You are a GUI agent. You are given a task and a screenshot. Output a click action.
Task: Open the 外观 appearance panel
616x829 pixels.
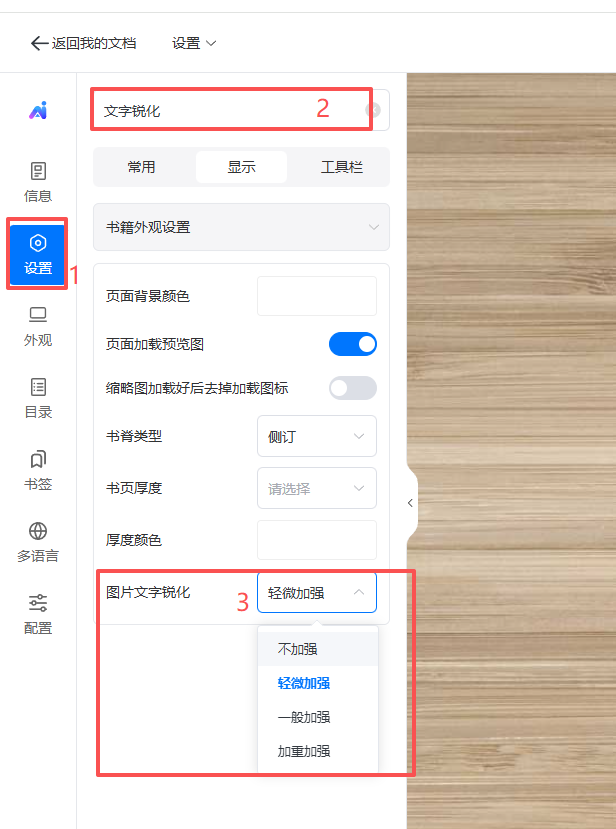click(38, 326)
